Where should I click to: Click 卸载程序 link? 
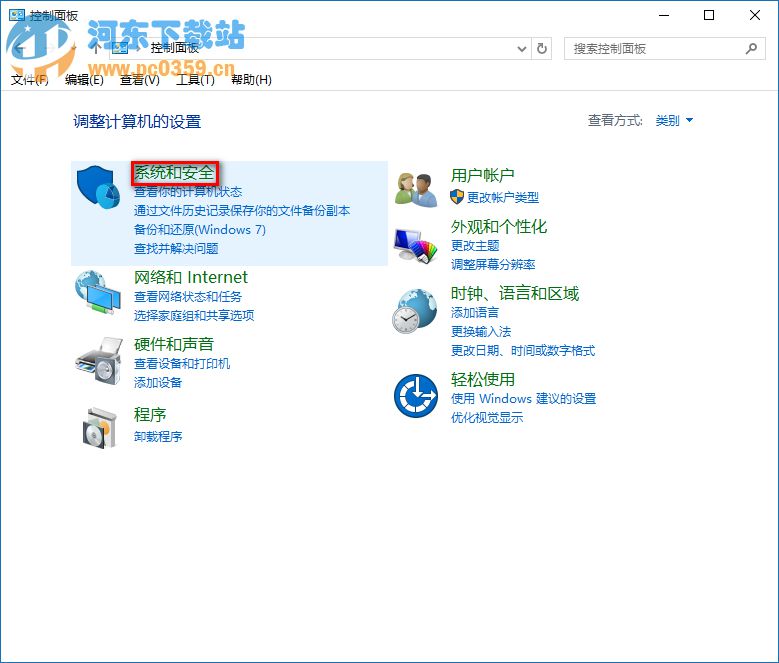[x=158, y=437]
